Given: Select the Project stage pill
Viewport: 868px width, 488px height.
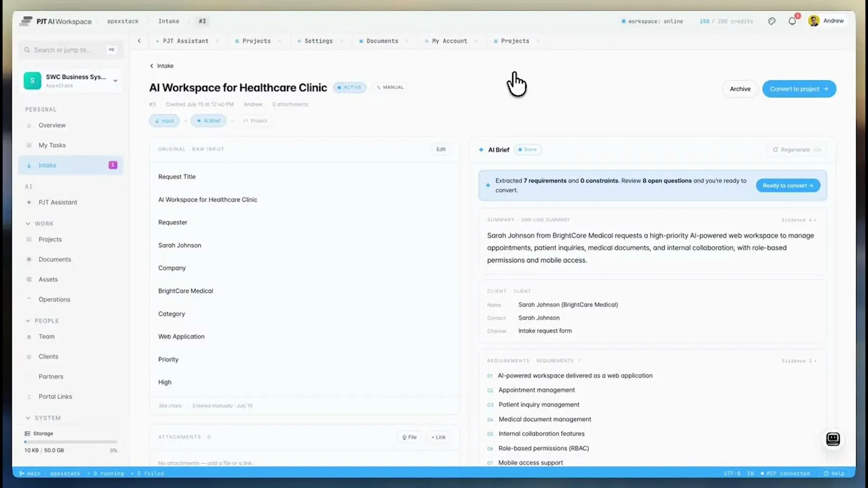Looking at the screenshot, I should tap(255, 121).
